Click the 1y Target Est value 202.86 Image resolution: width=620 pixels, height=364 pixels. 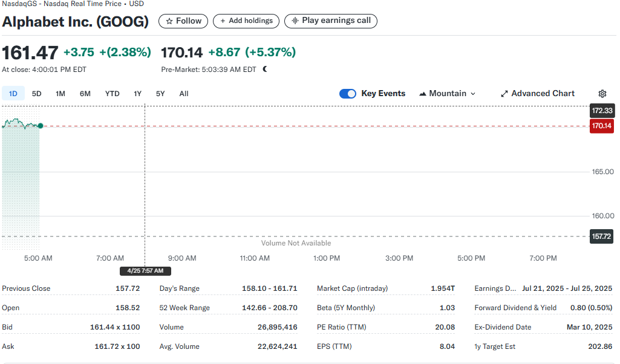pyautogui.click(x=600, y=346)
